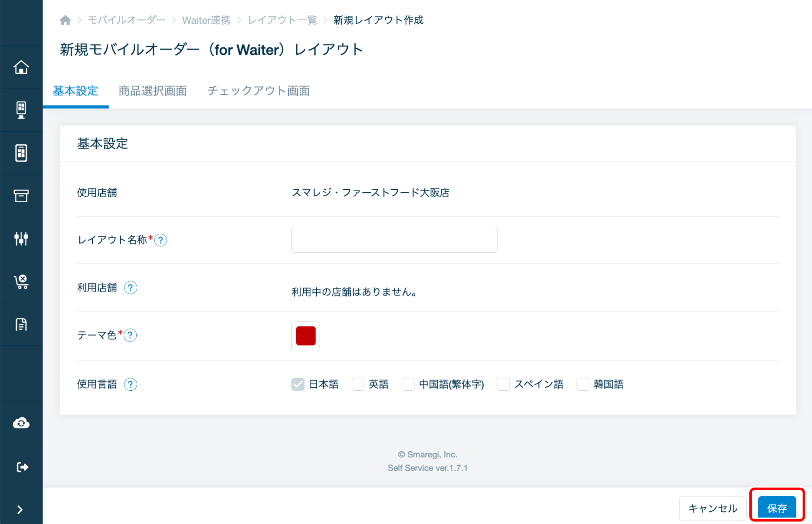Click the cart cancel sidebar icon

pyautogui.click(x=21, y=282)
